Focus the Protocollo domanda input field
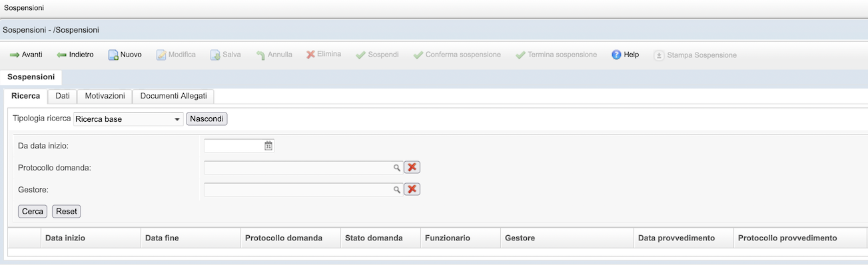The height and width of the screenshot is (277, 868). 298,168
